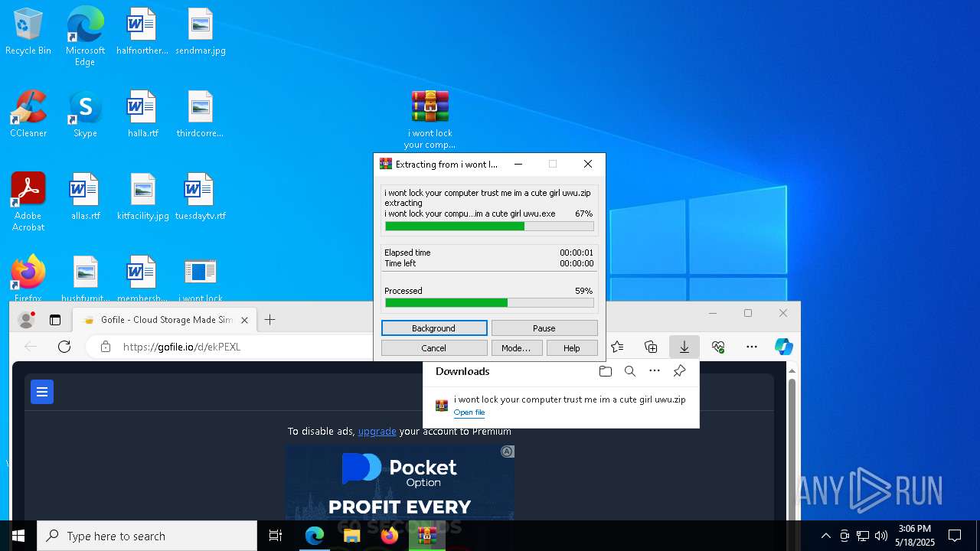Viewport: 980px width, 551px height.
Task: Open the taskbar clock showing 3:06 PM
Action: click(916, 536)
